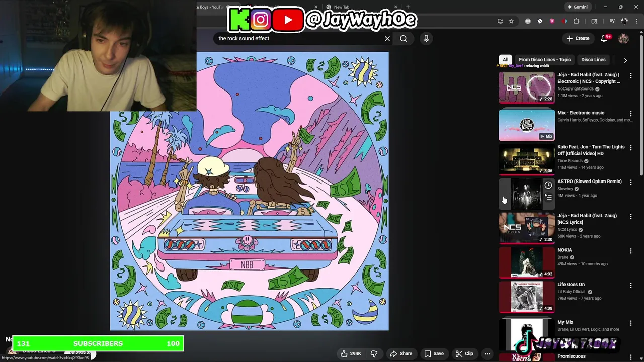
Task: Open a new browser tab with plus
Action: coord(408,7)
